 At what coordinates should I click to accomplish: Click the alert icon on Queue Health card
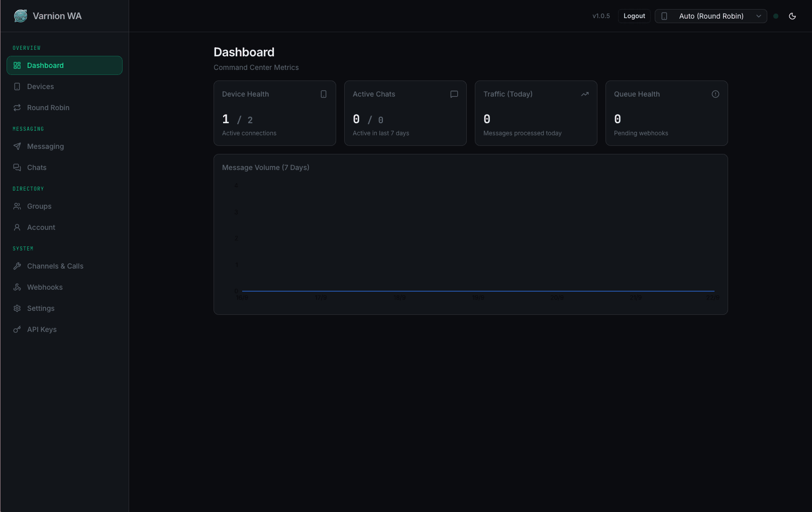coord(716,94)
